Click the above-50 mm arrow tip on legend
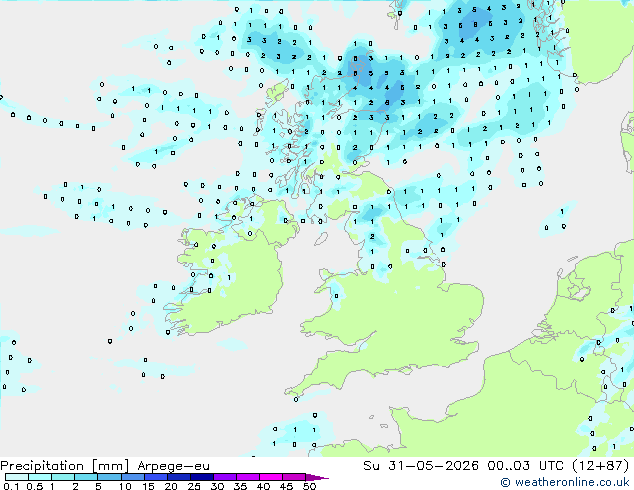Image resolution: width=634 pixels, height=490 pixels. [x=317, y=477]
